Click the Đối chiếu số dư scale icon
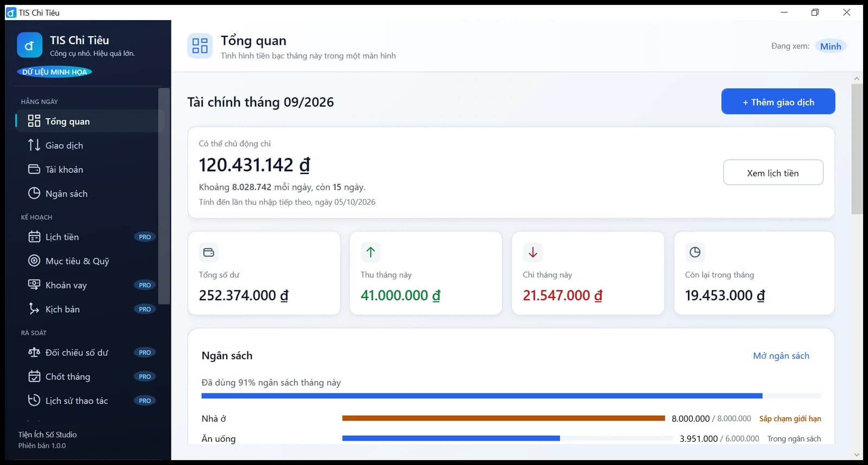Screen dimensions: 868x465 (34, 352)
